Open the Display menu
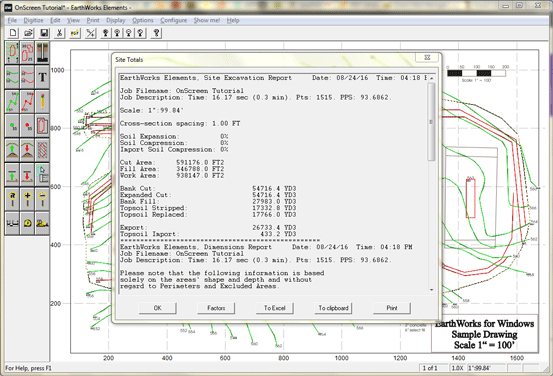The image size is (553, 376). [x=116, y=20]
